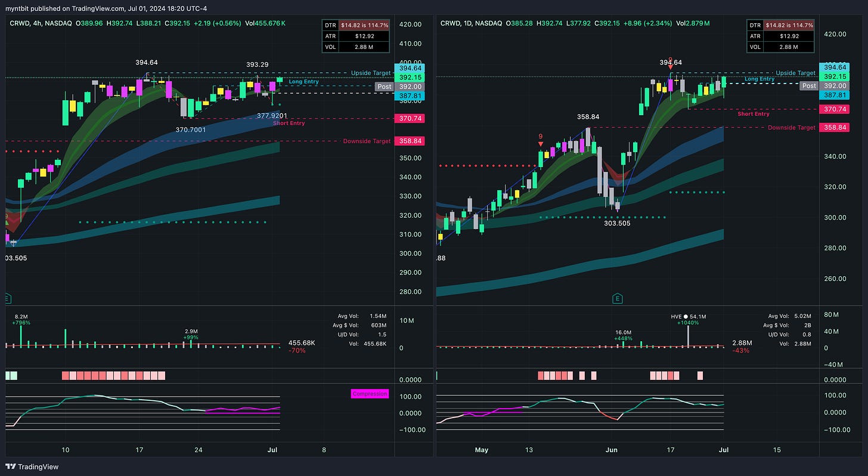The image size is (868, 476).
Task: Click the 8 date label on 4h time axis
Action: coord(324,449)
